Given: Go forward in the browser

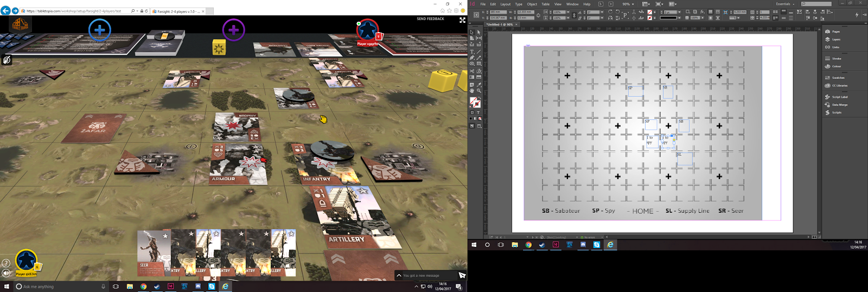Looking at the screenshot, I should coord(15,11).
